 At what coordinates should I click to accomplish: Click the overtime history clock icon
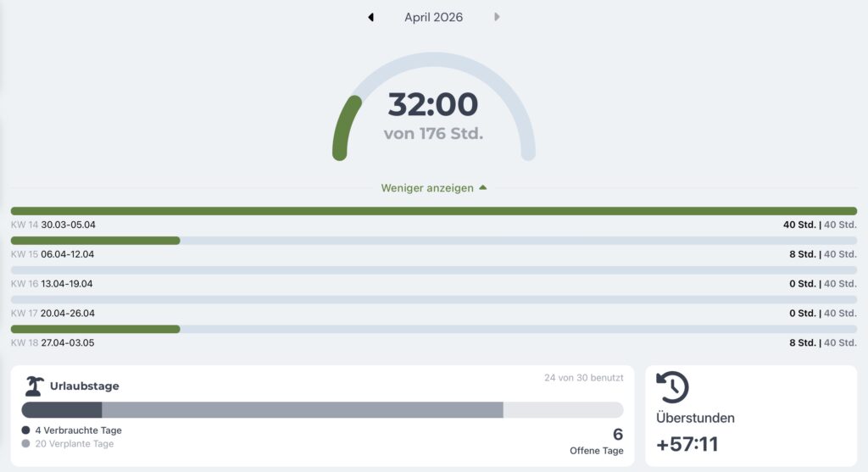pos(672,386)
